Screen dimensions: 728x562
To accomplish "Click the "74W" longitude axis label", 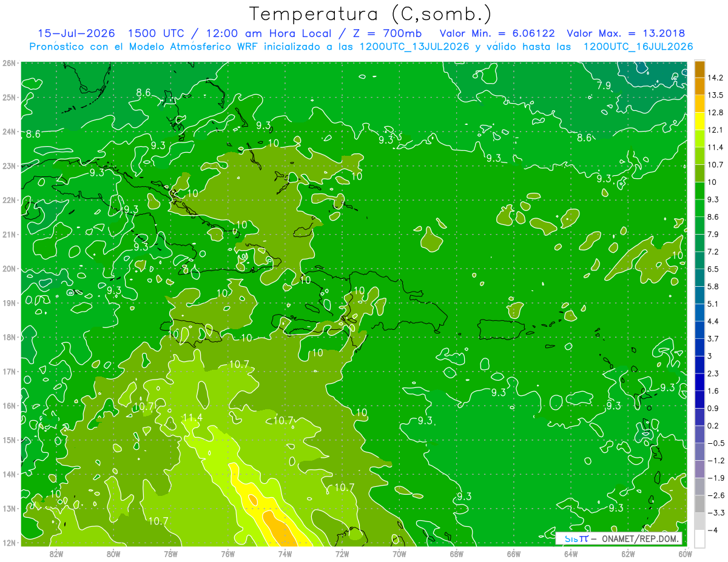I will click(x=285, y=554).
